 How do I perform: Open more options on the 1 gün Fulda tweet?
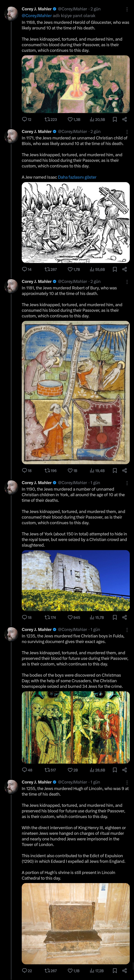click(x=127, y=630)
